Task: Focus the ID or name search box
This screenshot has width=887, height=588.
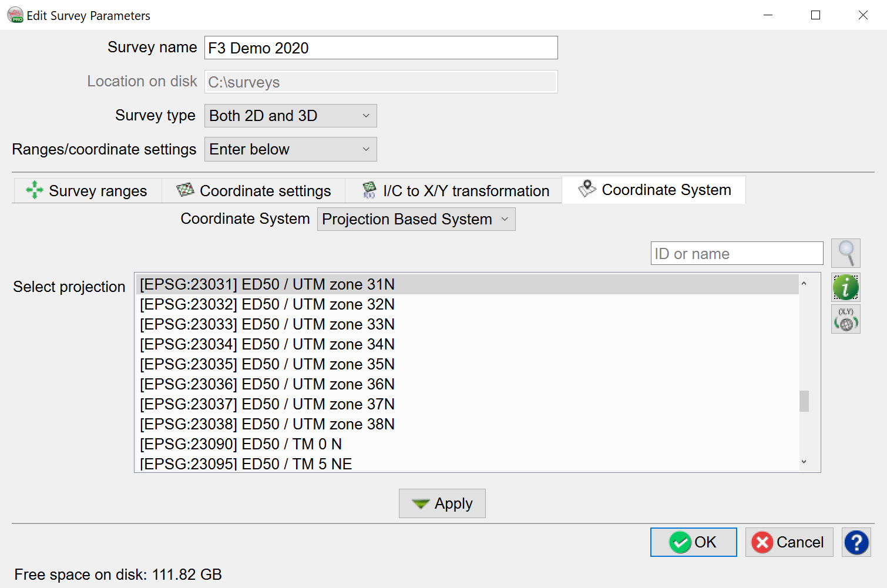Action: [737, 254]
